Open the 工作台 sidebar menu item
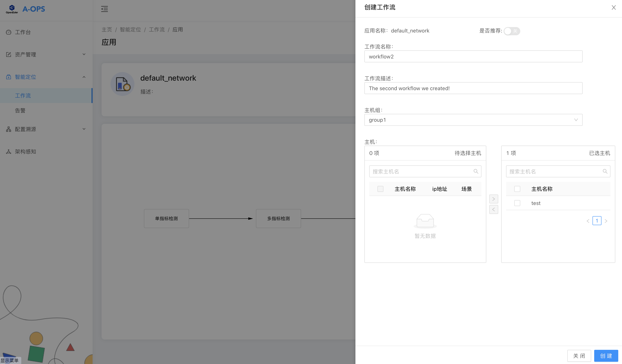This screenshot has height=364, width=622. click(23, 32)
